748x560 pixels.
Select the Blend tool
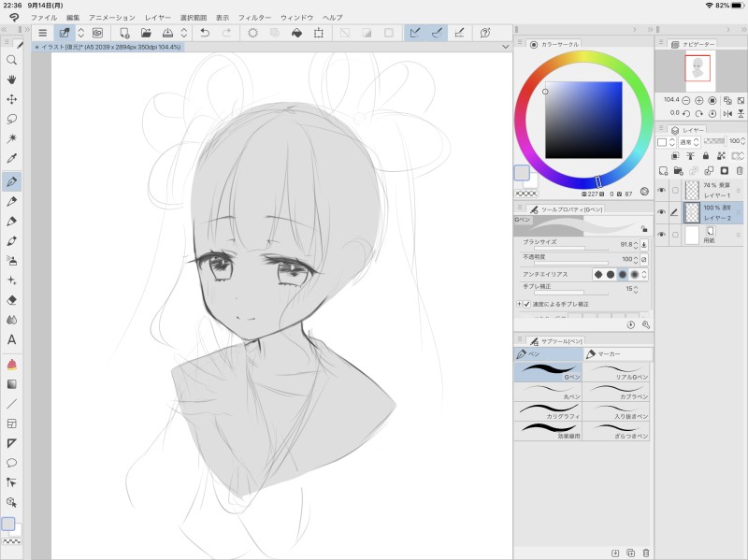tap(11, 320)
